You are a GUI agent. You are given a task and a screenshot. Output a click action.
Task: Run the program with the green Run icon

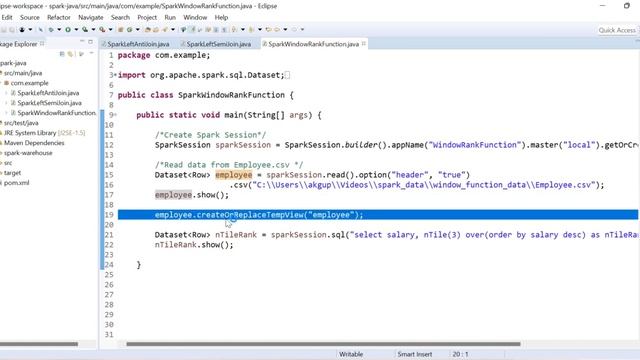coord(68,29)
